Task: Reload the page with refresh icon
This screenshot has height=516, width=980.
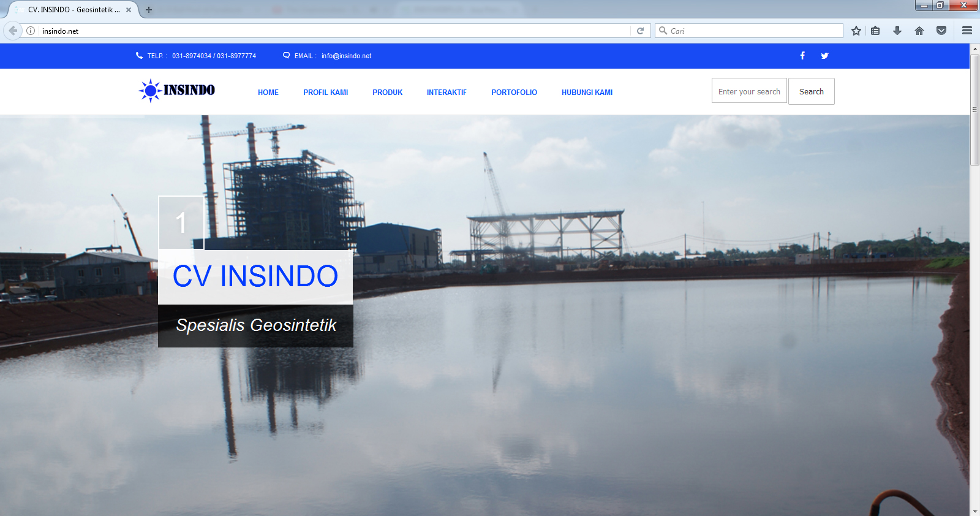Action: pyautogui.click(x=640, y=31)
